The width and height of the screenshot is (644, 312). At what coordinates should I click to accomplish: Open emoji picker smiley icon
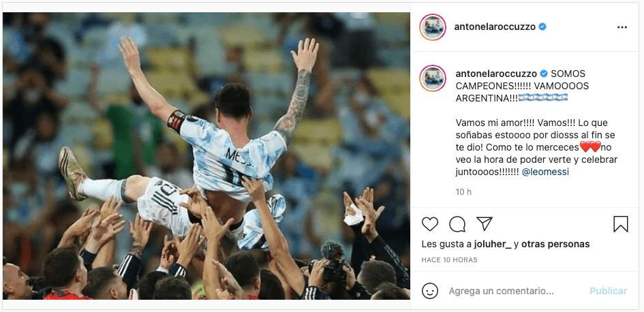tap(430, 292)
